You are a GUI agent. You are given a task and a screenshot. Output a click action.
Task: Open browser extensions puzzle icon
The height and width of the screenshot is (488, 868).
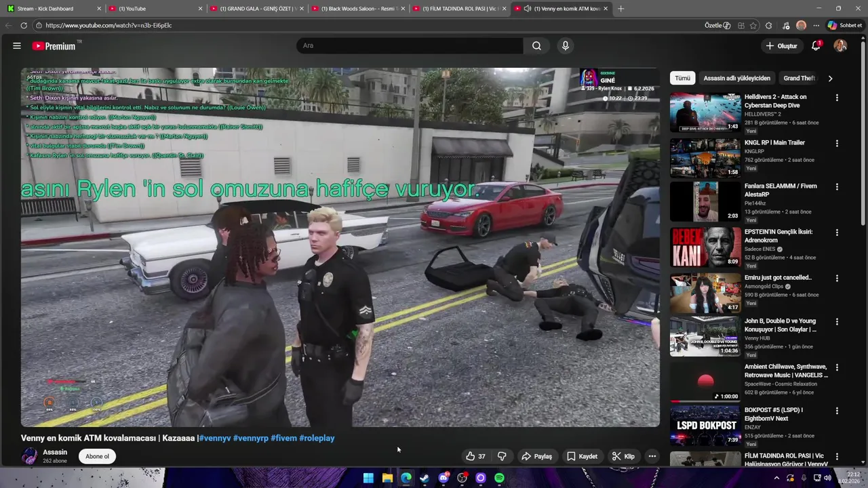(768, 25)
